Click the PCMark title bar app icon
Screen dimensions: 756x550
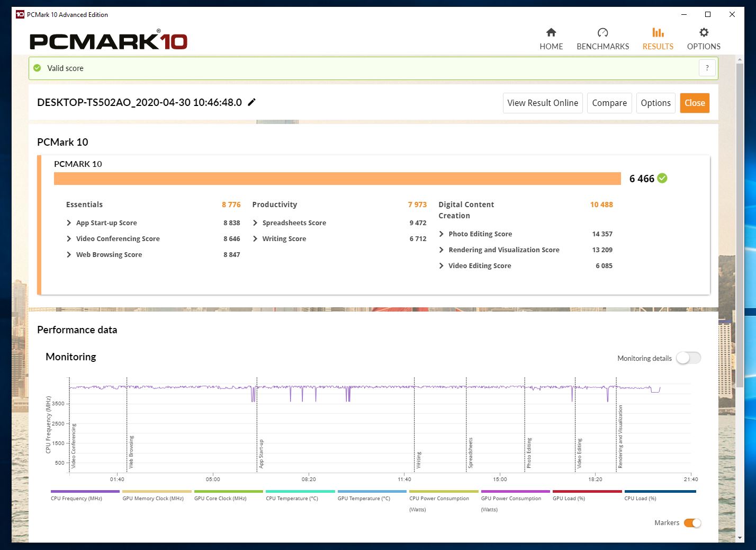click(20, 14)
